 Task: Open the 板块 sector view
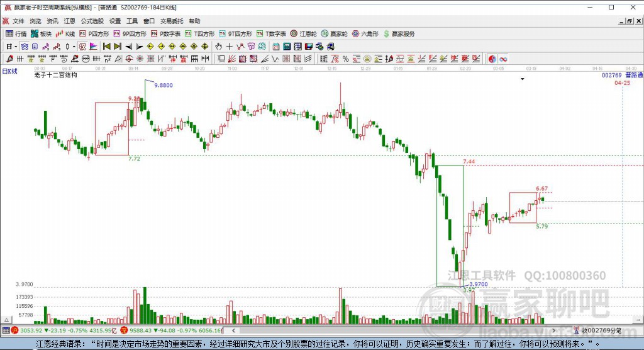coord(41,34)
